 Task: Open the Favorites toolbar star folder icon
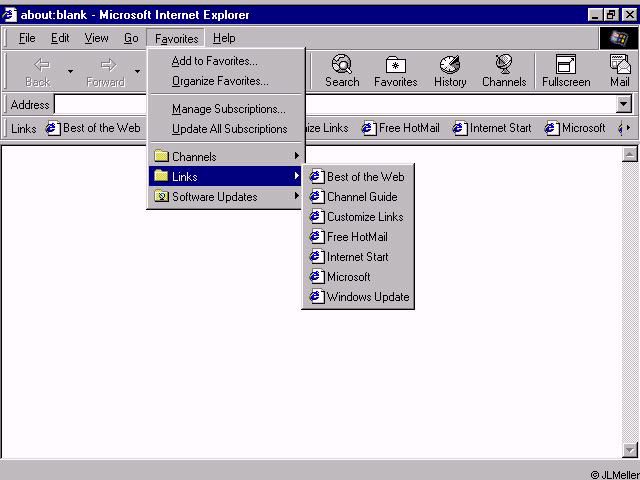(x=396, y=65)
